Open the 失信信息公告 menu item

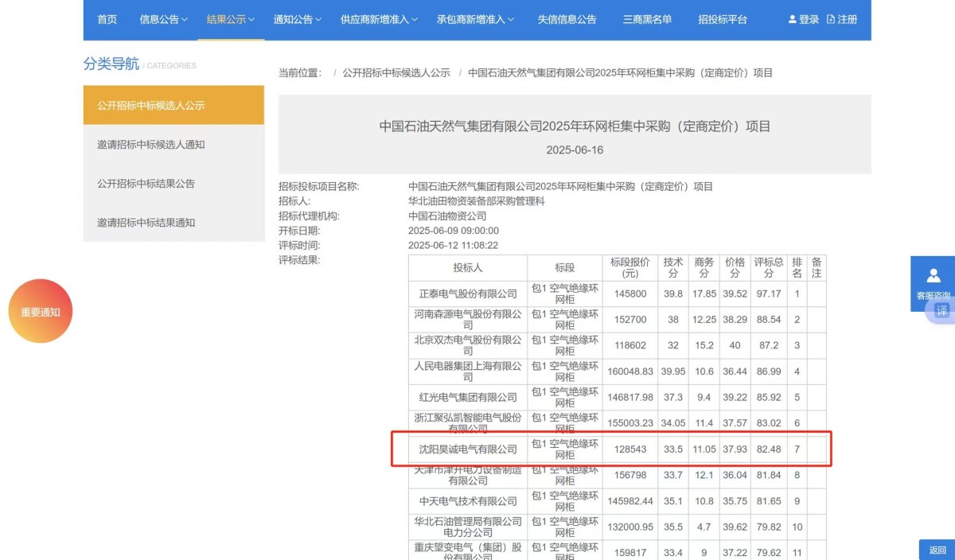click(567, 19)
